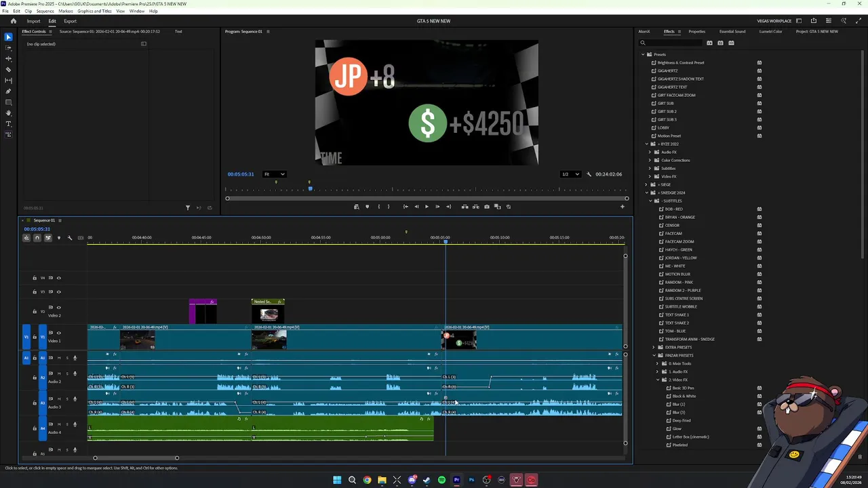Toggle Snap in Timeline magnet button
The height and width of the screenshot is (488, 868).
click(37, 238)
